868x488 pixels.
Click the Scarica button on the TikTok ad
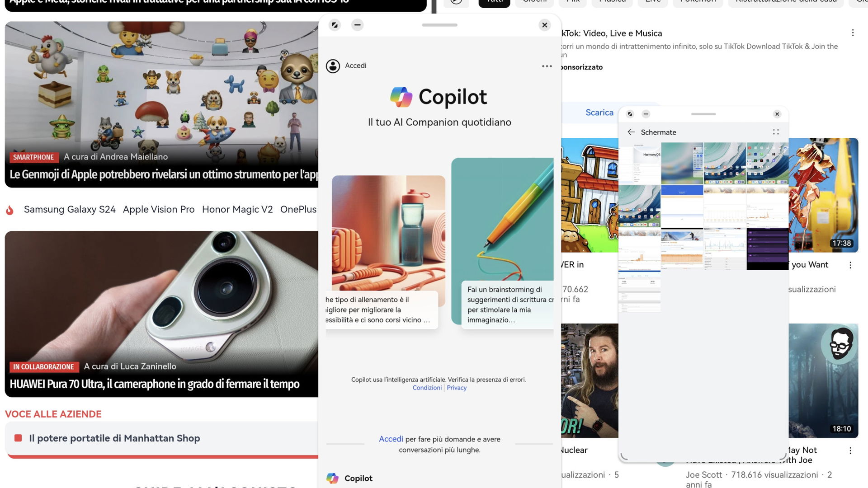tap(599, 113)
